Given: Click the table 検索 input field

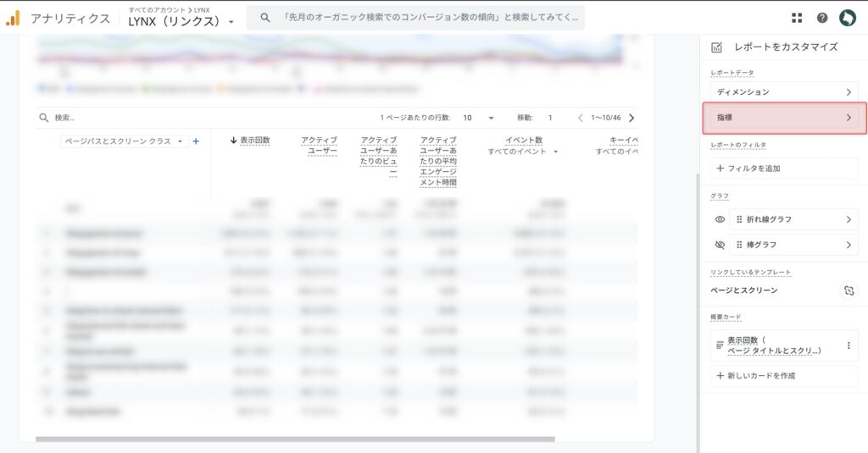Looking at the screenshot, I should [170, 118].
